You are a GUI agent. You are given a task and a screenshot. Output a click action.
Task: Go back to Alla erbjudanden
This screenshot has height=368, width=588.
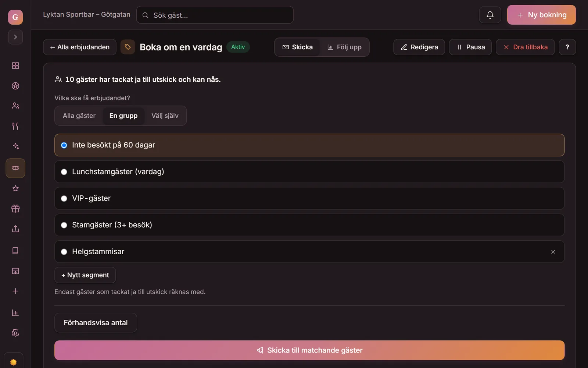[x=80, y=47]
